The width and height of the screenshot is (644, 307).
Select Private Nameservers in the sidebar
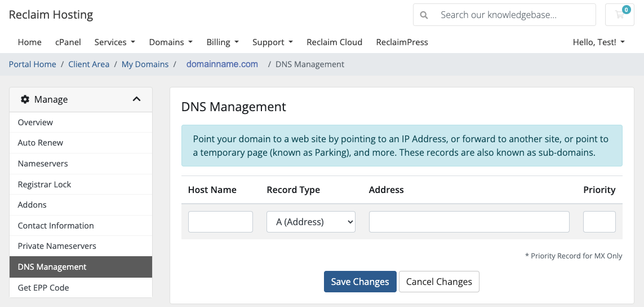(81, 245)
